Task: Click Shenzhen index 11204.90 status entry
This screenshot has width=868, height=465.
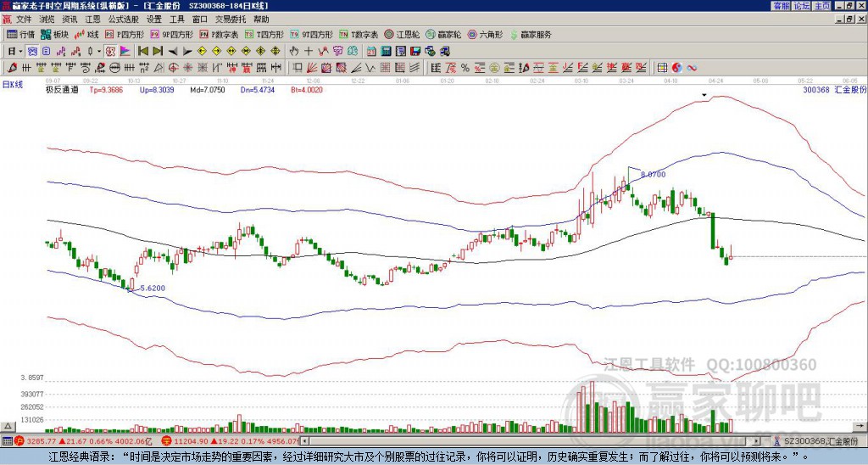Action: click(x=230, y=441)
